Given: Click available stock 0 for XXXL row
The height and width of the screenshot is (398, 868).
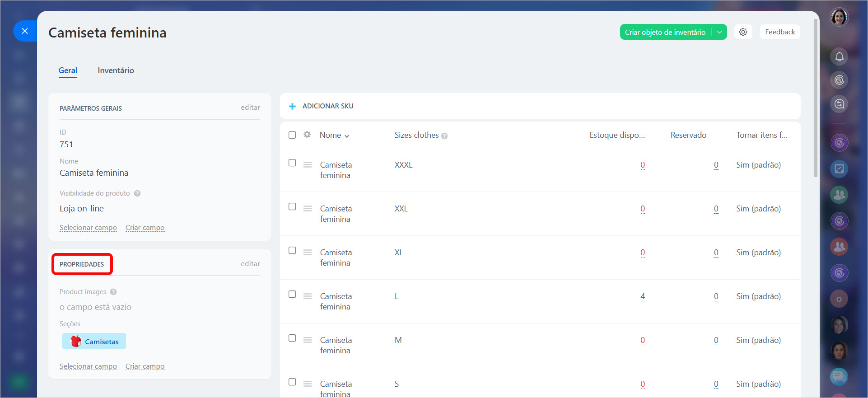Looking at the screenshot, I should pos(643,165).
